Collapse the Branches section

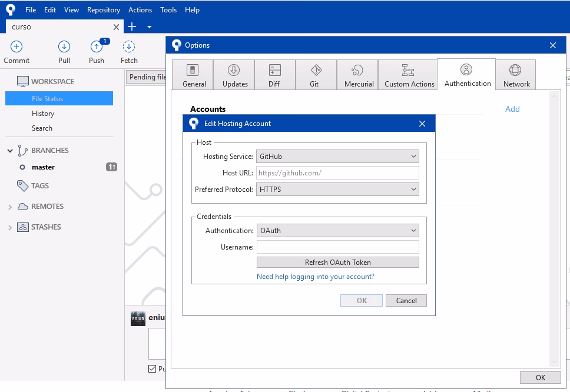(10, 151)
